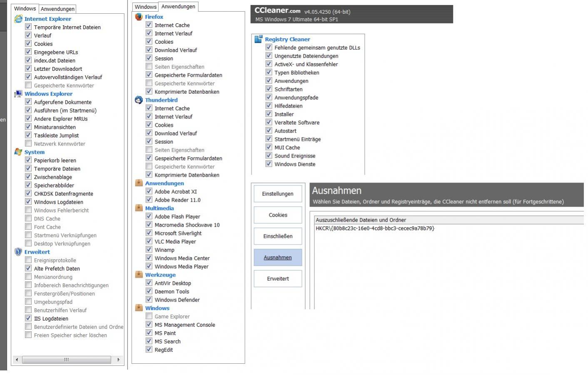Click CHKDSK Datenfragmente label
The height and width of the screenshot is (375, 588).
[x=64, y=194]
